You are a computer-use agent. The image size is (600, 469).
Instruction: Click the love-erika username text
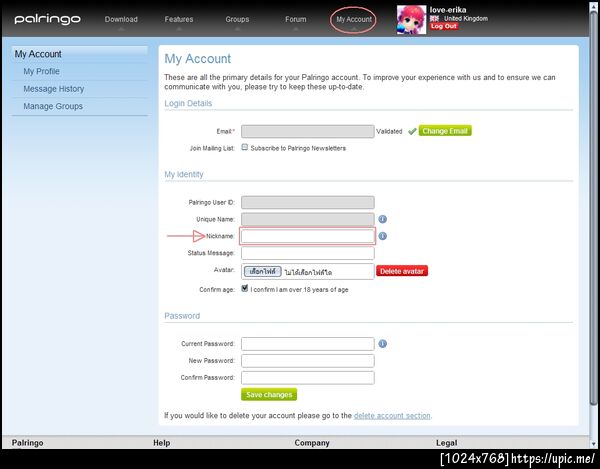click(x=448, y=10)
